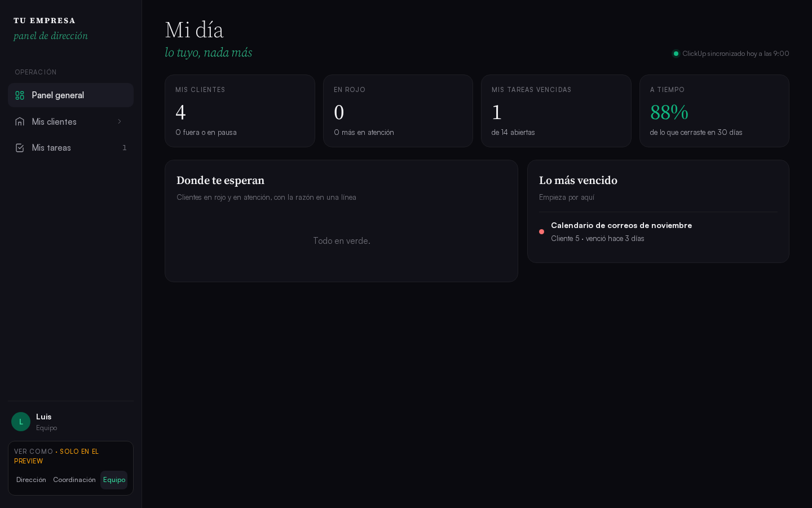Click the 'Empieza por aquí' subtitle
The image size is (812, 508).
[x=567, y=198]
